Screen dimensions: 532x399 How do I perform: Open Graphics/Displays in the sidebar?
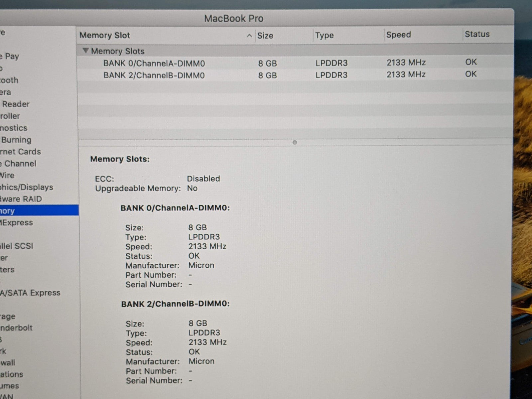point(26,187)
